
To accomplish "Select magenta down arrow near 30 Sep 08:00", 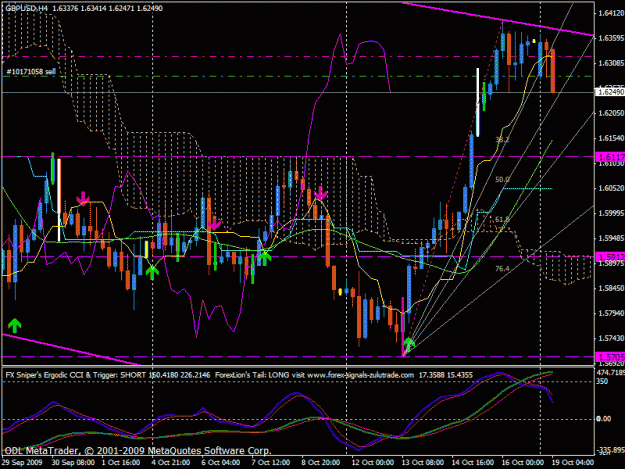I will point(83,198).
